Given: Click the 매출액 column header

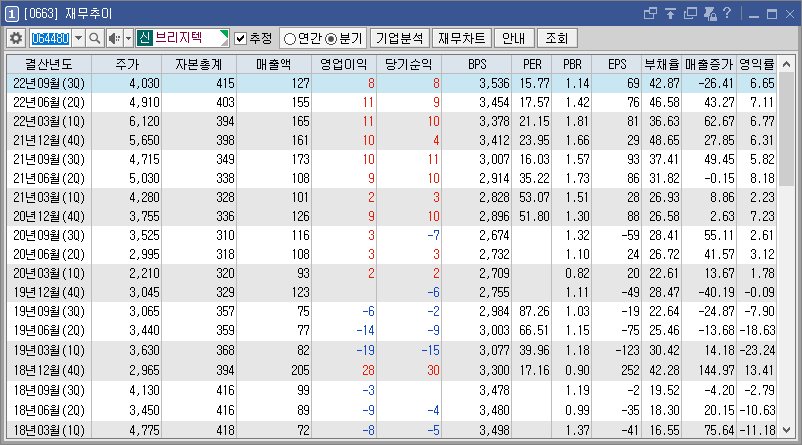Looking at the screenshot, I should [274, 64].
